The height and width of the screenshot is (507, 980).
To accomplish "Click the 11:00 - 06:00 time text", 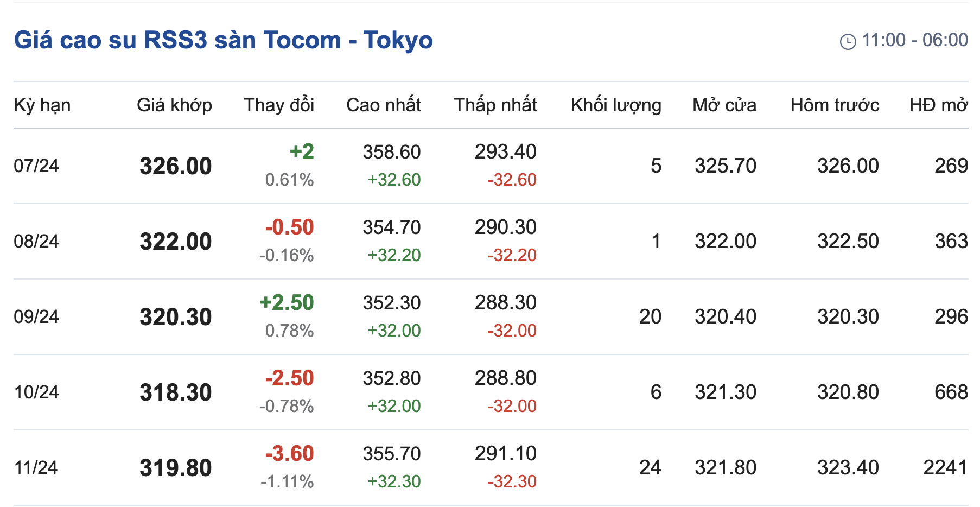I will (915, 40).
